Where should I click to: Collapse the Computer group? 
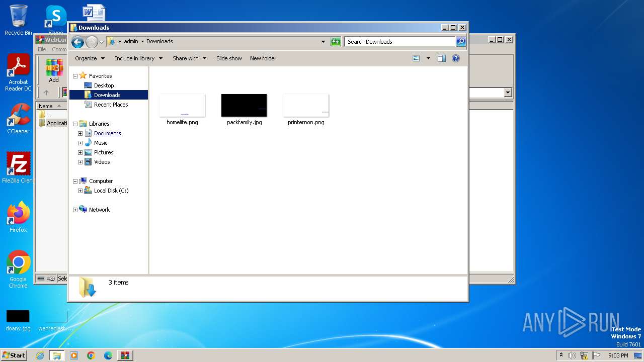click(x=75, y=181)
